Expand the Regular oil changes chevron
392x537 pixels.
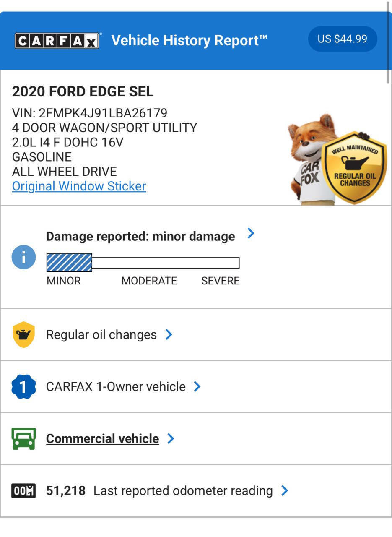click(169, 334)
